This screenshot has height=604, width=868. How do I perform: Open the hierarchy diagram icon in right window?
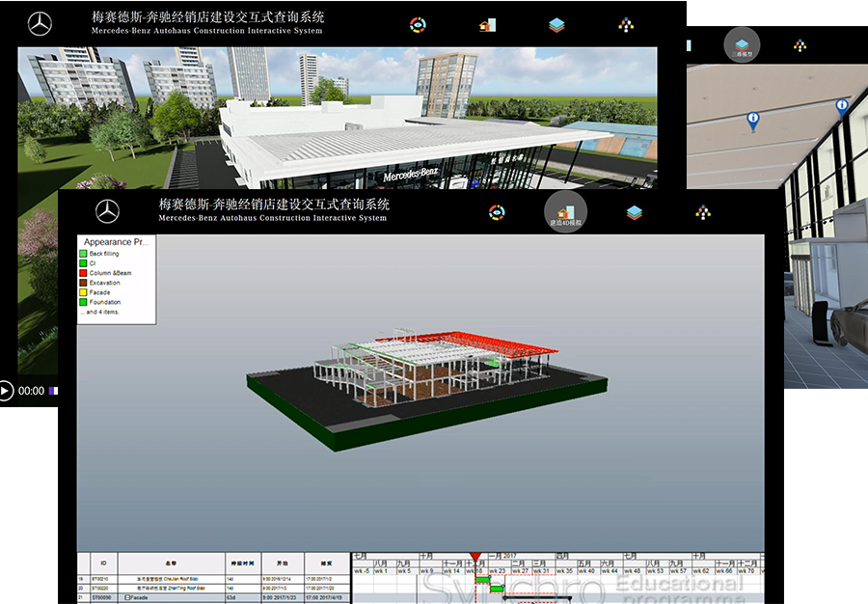tap(800, 45)
